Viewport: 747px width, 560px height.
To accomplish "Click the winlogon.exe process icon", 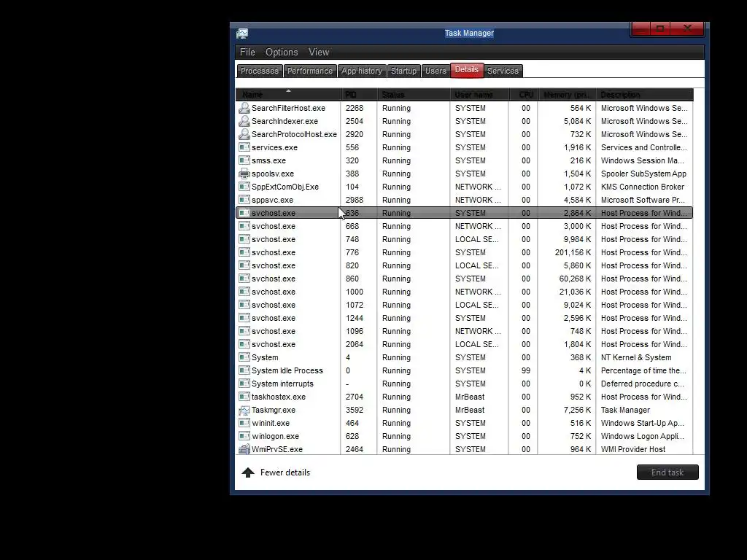I will (244, 436).
